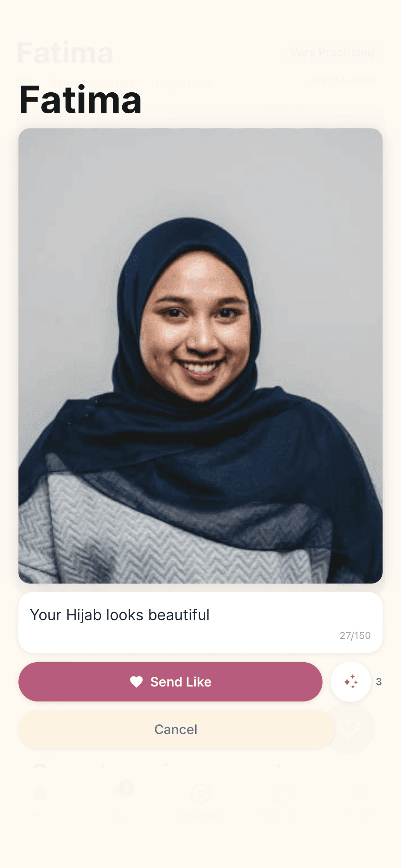The width and height of the screenshot is (401, 868).
Task: Tap the sparkle compliment icon button
Action: [x=350, y=681]
